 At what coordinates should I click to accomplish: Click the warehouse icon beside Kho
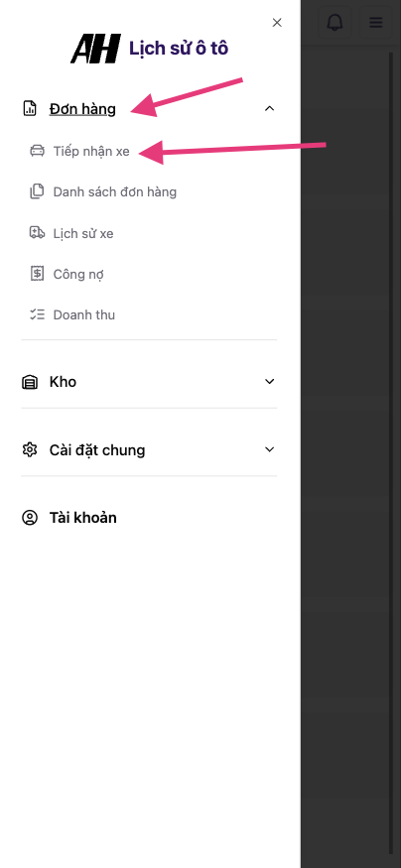pos(30,382)
